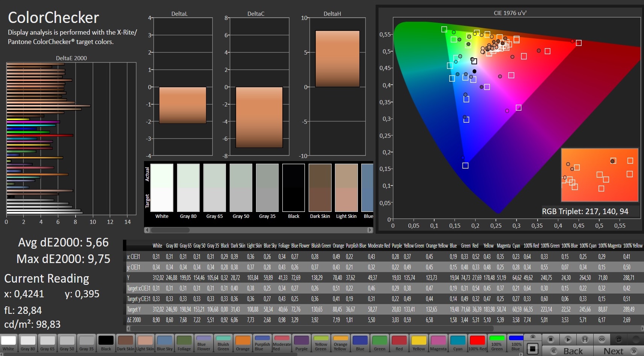This screenshot has width=644, height=356.
Task: Click the double-chevron icon beside Next
Action: [x=634, y=351]
